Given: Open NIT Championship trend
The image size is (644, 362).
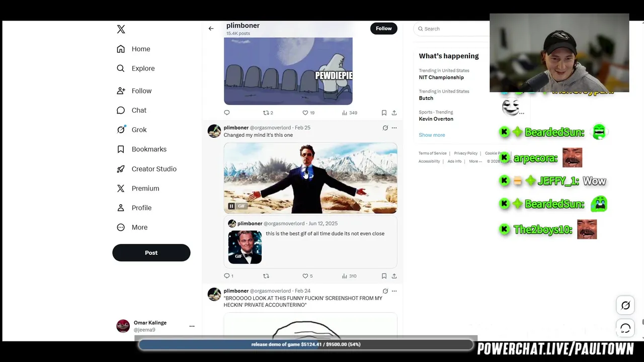Looking at the screenshot, I should (x=441, y=77).
